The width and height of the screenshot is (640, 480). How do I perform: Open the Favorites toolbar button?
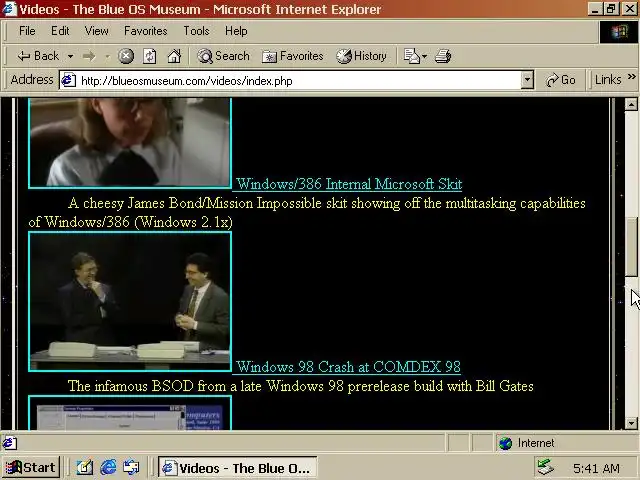click(293, 56)
